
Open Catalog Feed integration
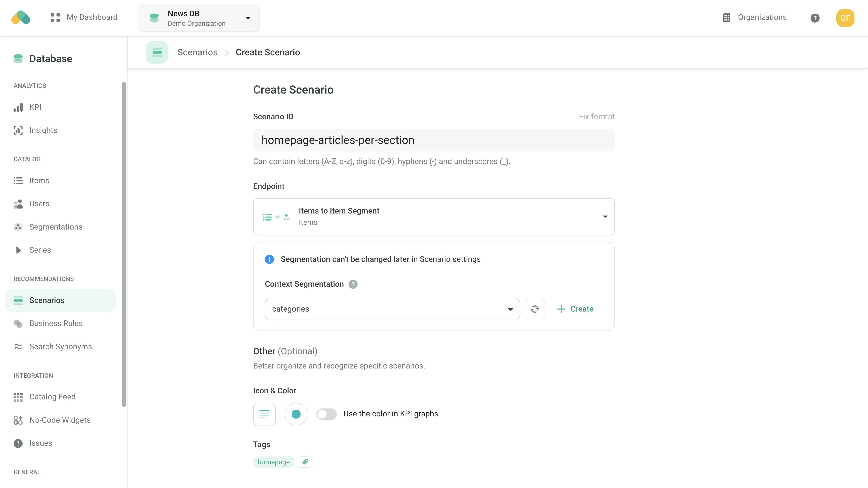coord(60,397)
